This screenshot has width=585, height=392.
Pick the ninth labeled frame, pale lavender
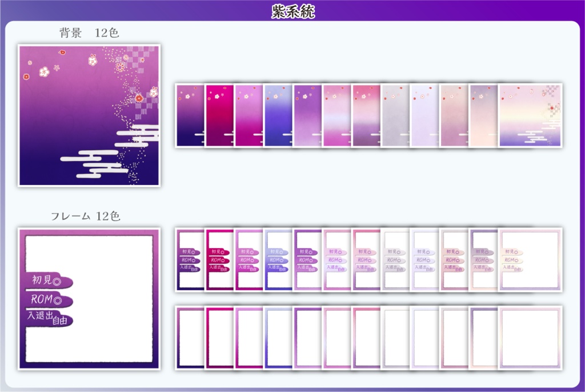click(x=425, y=260)
